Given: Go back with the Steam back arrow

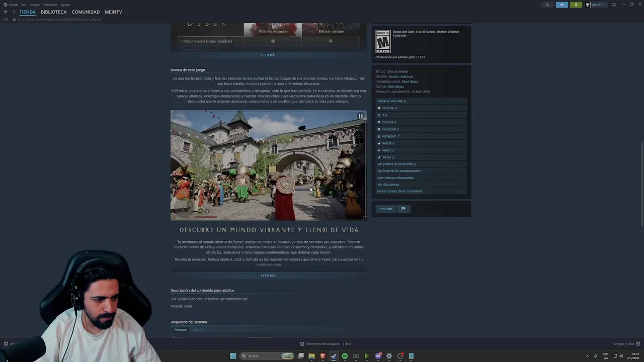Looking at the screenshot, I should point(6,12).
